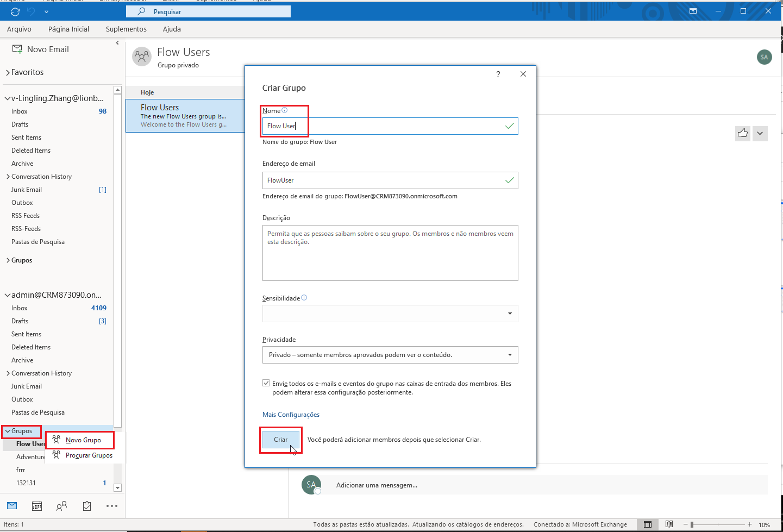
Task: Select Procurar Grupos in the context menu
Action: pyautogui.click(x=86, y=455)
